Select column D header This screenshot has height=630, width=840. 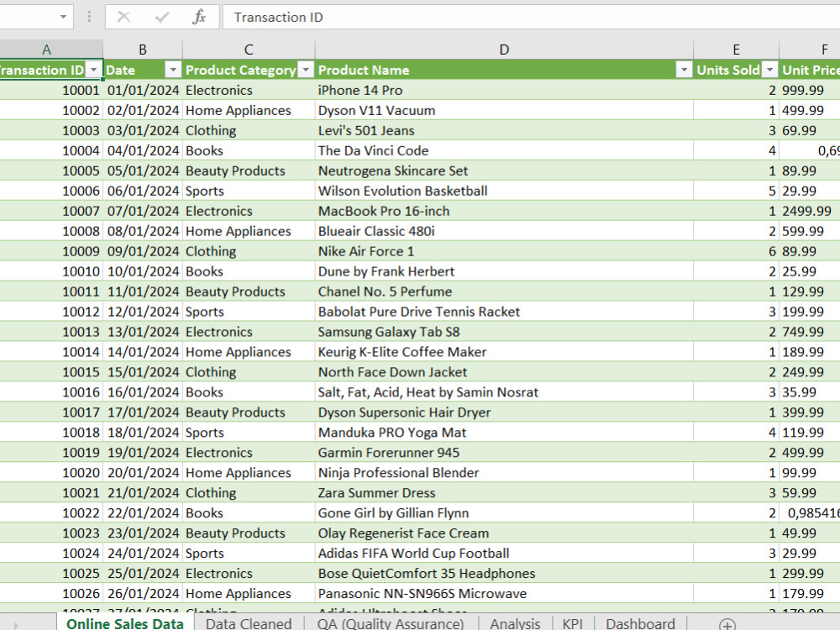(x=504, y=50)
